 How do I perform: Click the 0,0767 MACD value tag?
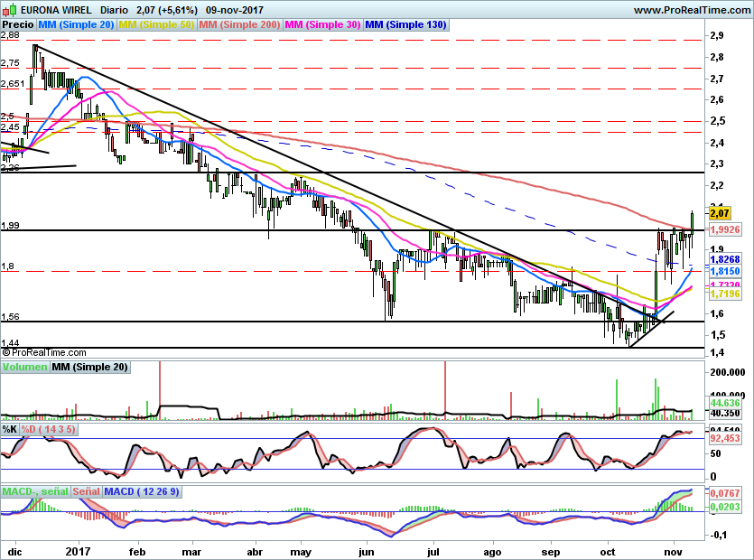(x=725, y=493)
